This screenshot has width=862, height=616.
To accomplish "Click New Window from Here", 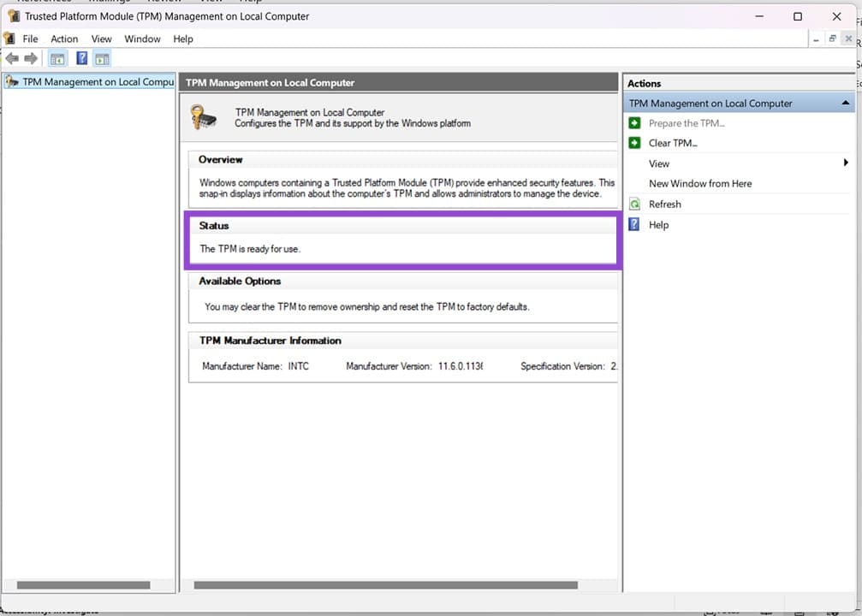I will [699, 183].
